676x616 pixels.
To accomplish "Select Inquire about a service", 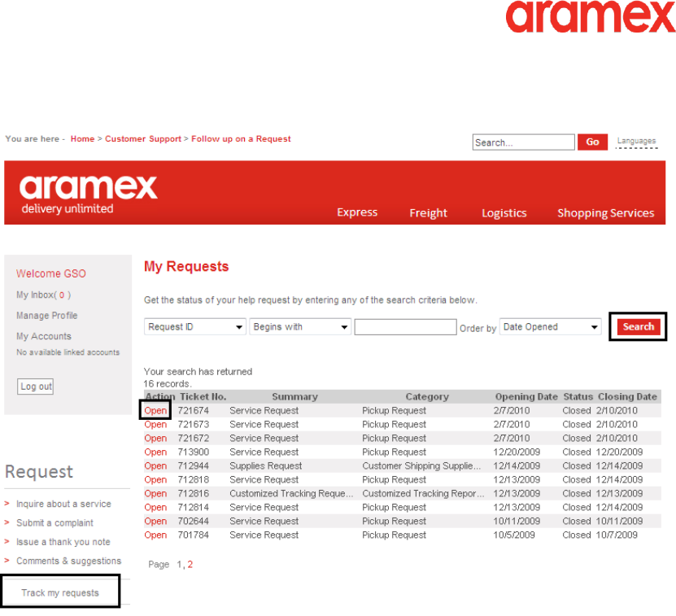I will point(63,504).
